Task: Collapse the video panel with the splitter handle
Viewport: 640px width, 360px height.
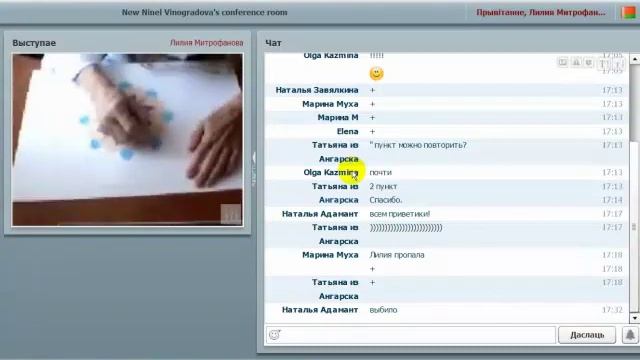Action: click(253, 169)
